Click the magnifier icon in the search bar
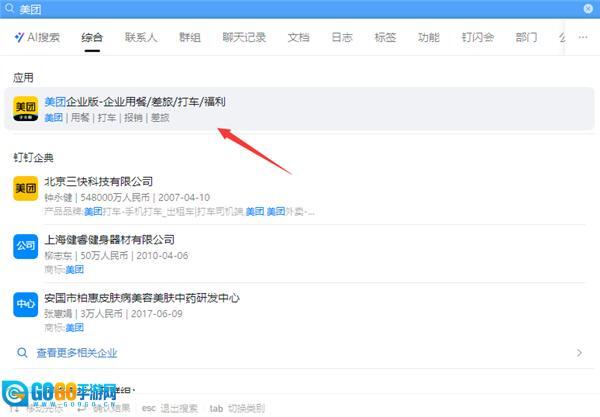The height and width of the screenshot is (417, 600). (9, 8)
